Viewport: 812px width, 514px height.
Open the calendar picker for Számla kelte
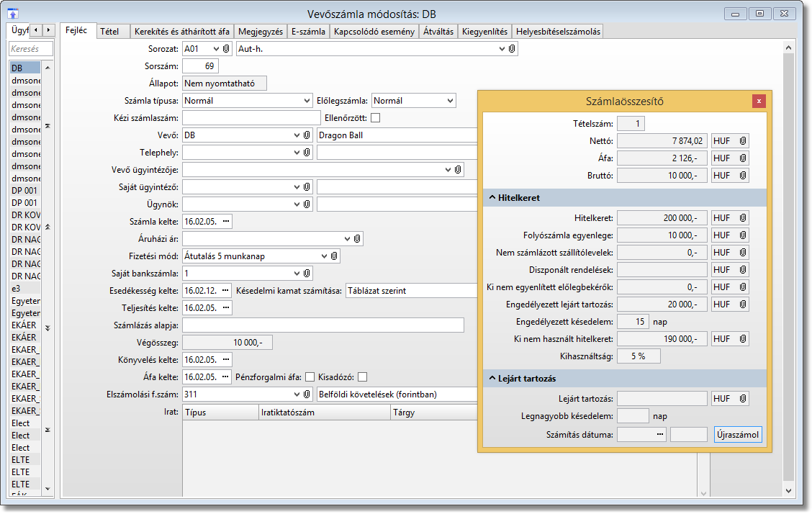pos(226,222)
